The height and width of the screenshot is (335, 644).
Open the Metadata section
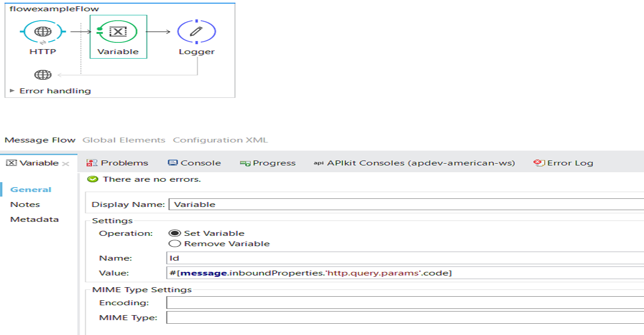pos(34,220)
